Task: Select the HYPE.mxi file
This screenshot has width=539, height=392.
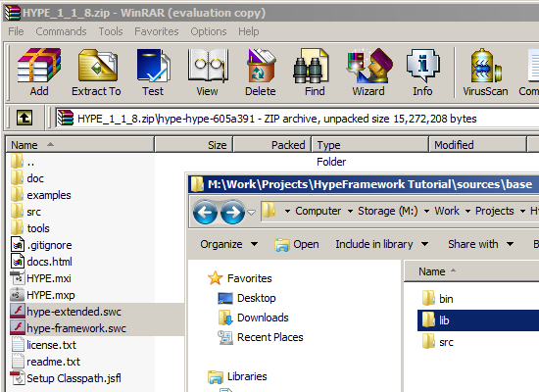Action: (x=40, y=278)
